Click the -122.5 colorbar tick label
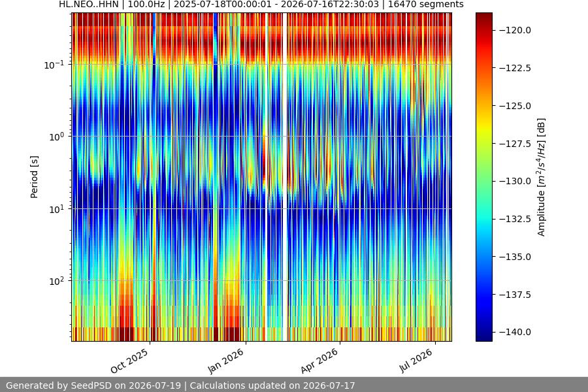 (515, 68)
